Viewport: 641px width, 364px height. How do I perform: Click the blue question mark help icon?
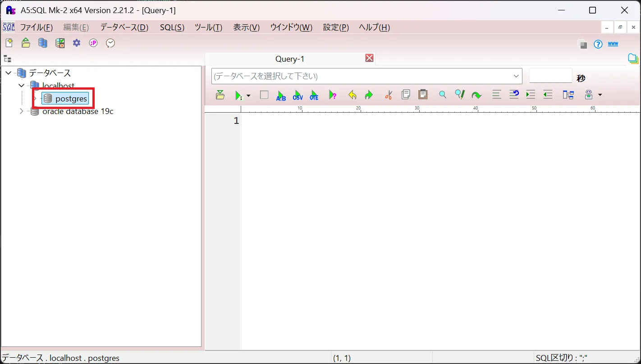coord(598,44)
